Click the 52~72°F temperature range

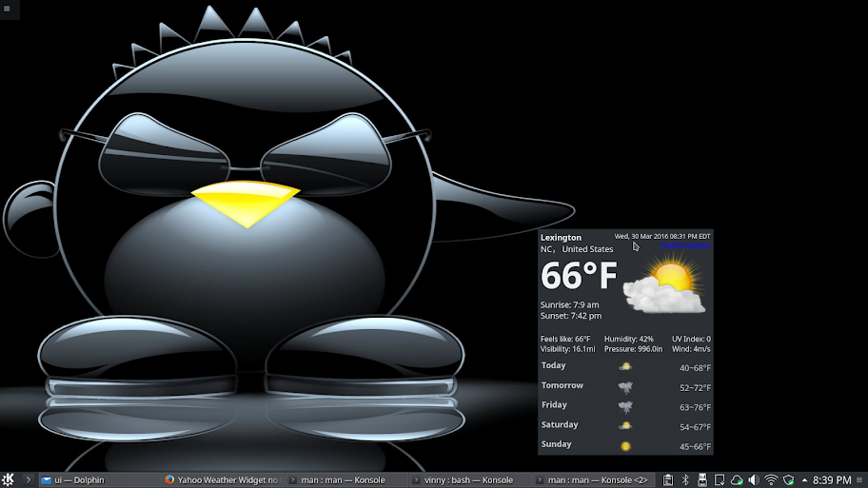tap(696, 388)
